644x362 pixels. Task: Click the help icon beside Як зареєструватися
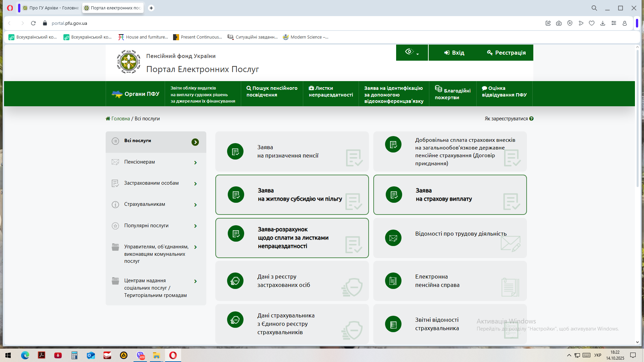(531, 119)
